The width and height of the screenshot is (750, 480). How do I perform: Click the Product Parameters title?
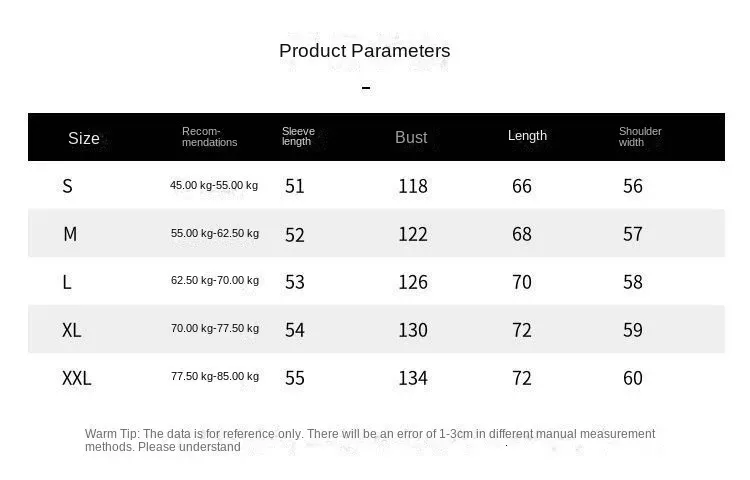coord(365,51)
